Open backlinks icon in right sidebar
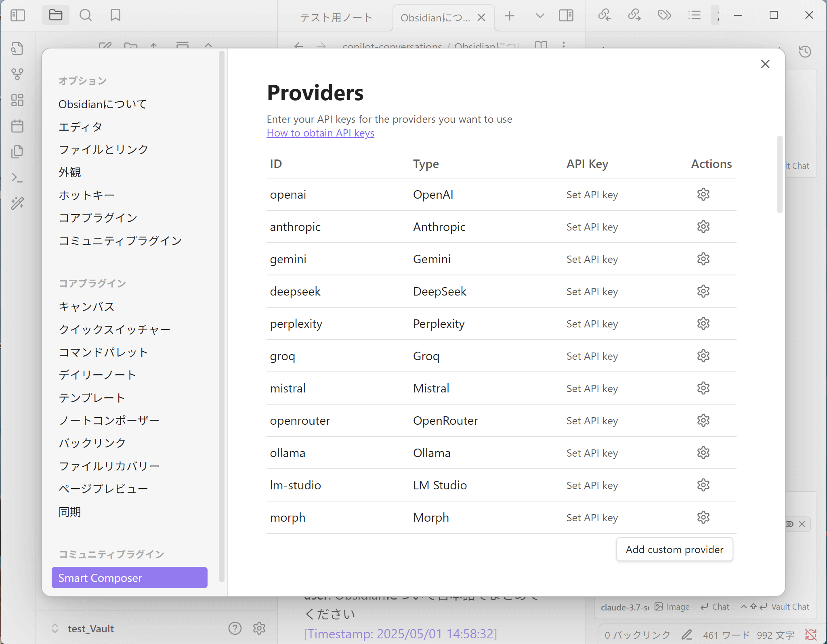827x644 pixels. (x=604, y=15)
